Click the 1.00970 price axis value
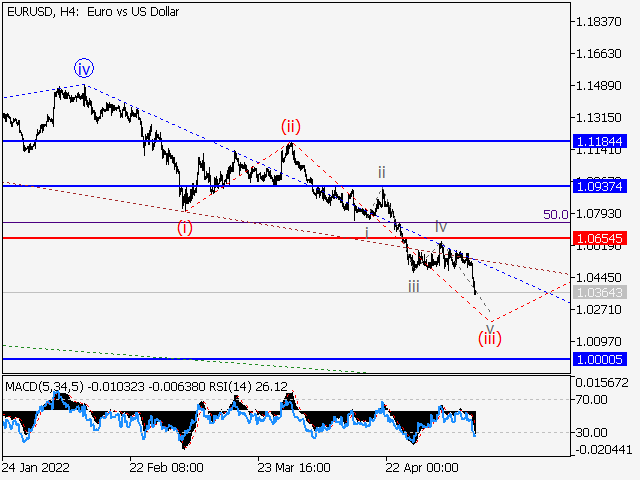Screen dimensions: 640x480 [599, 341]
